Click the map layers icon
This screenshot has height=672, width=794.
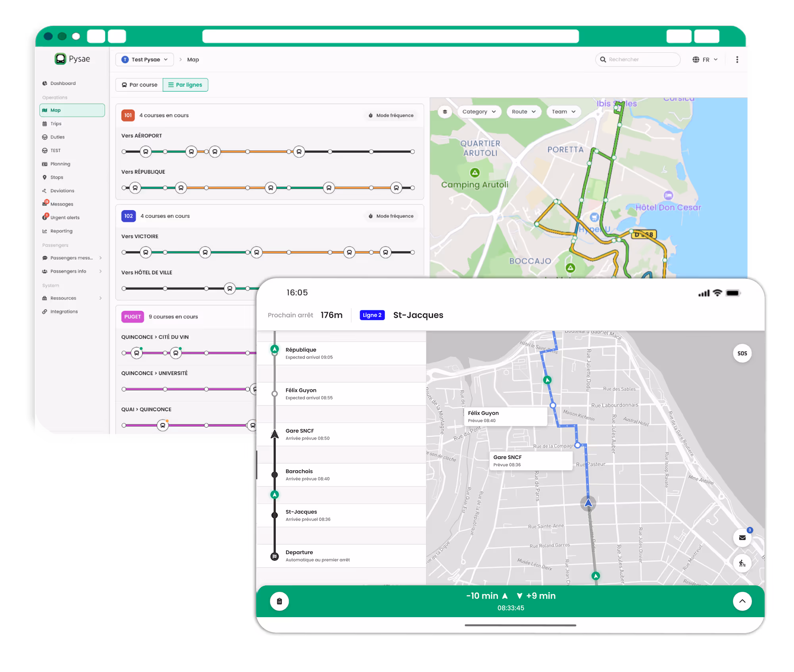point(445,112)
